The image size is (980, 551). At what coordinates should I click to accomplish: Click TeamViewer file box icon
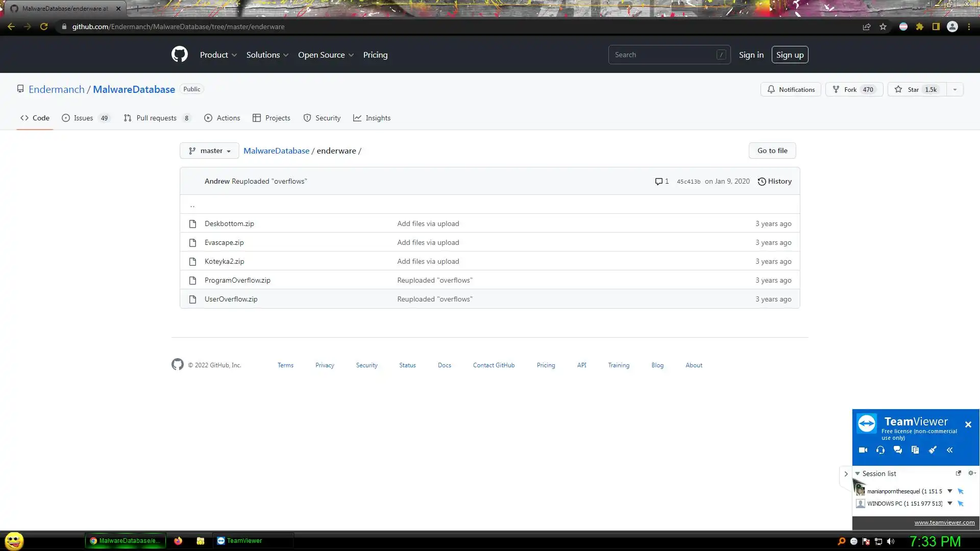915,450
